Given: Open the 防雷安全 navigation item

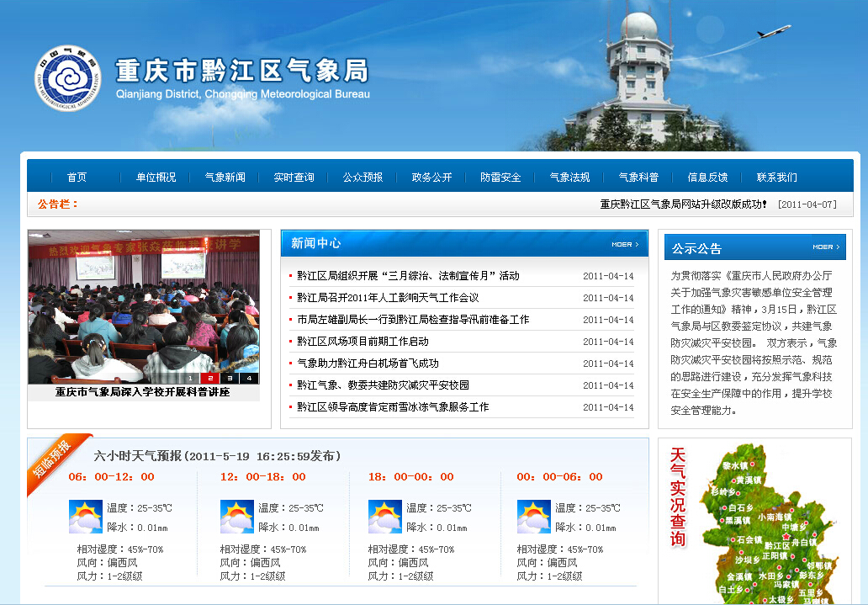Looking at the screenshot, I should pos(500,178).
